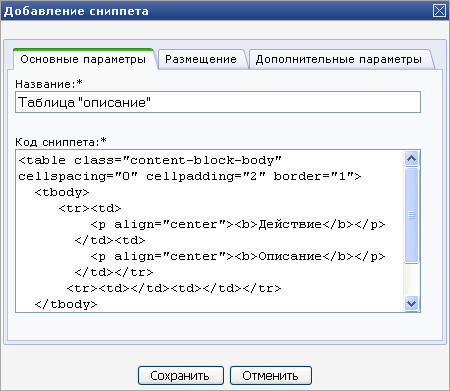Place cursor on the word Действие in code
This screenshot has width=450, height=391.
click(x=290, y=224)
